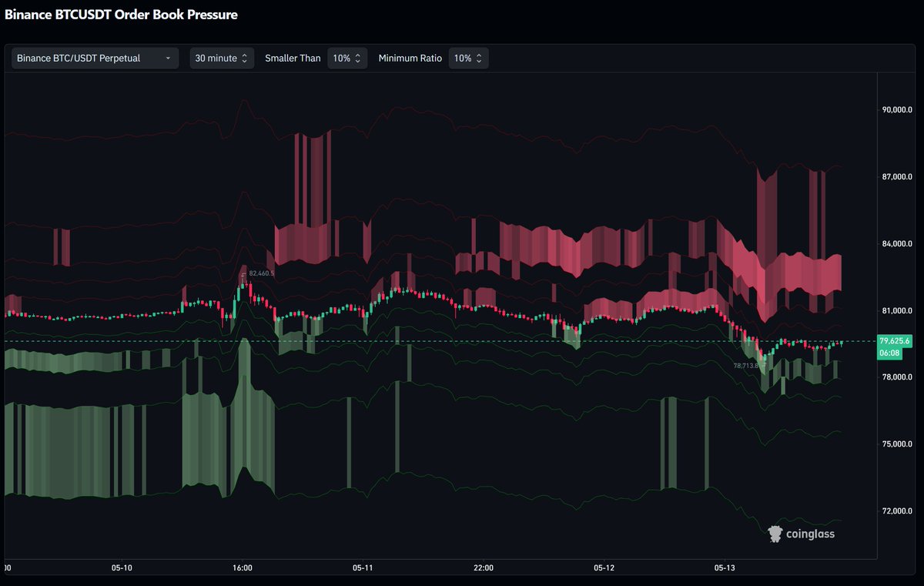Click the 16:00 time axis label
This screenshot has height=586, width=924.
point(243,568)
